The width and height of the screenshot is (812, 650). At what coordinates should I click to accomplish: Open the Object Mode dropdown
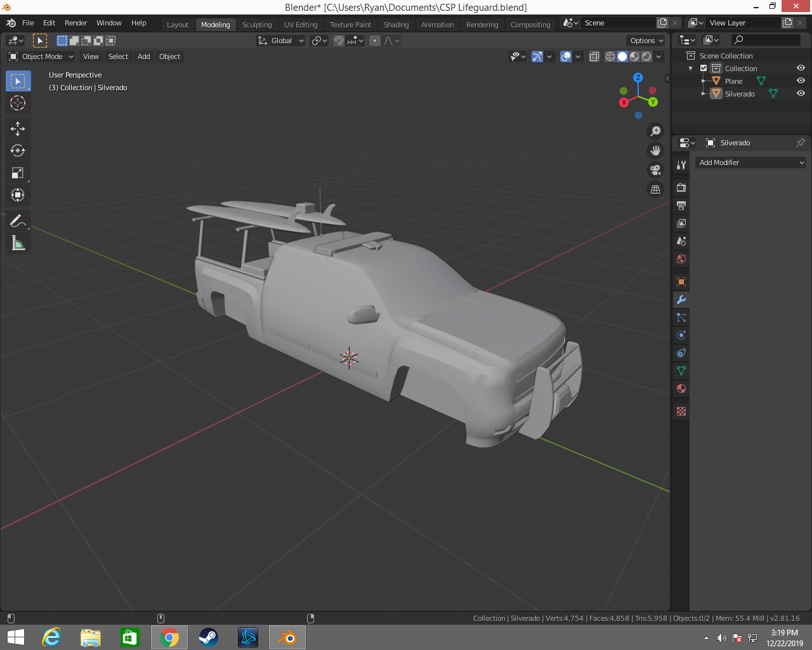41,56
